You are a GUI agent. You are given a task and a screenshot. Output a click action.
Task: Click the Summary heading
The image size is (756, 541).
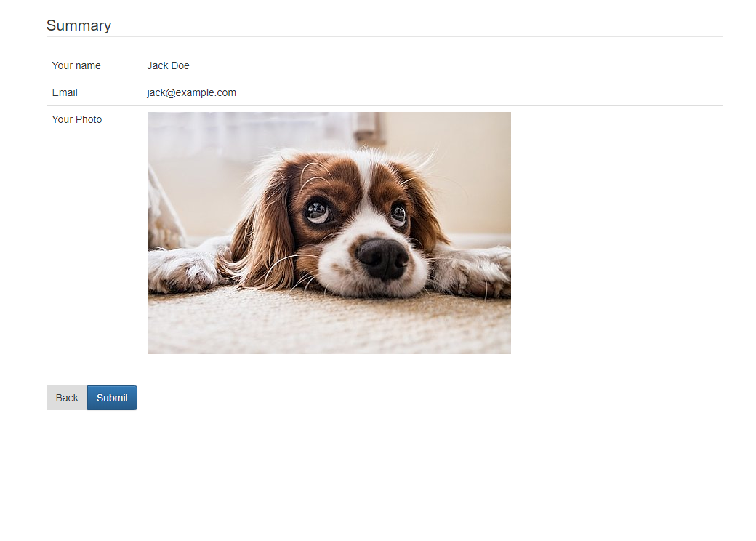pyautogui.click(x=79, y=25)
